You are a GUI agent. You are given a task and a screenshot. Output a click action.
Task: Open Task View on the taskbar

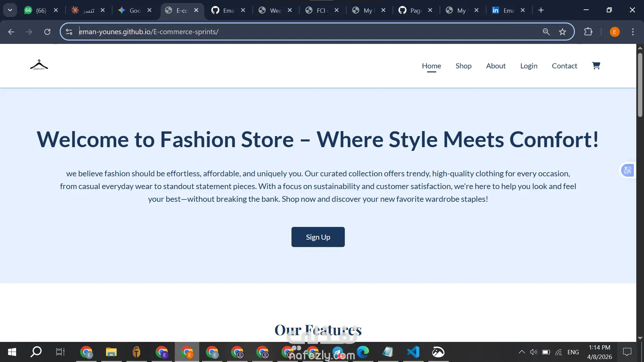click(60, 352)
